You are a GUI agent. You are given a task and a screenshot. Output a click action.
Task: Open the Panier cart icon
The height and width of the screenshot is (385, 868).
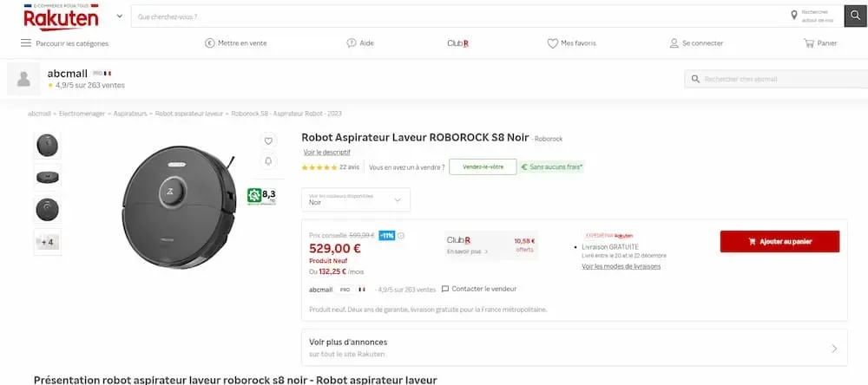click(809, 43)
